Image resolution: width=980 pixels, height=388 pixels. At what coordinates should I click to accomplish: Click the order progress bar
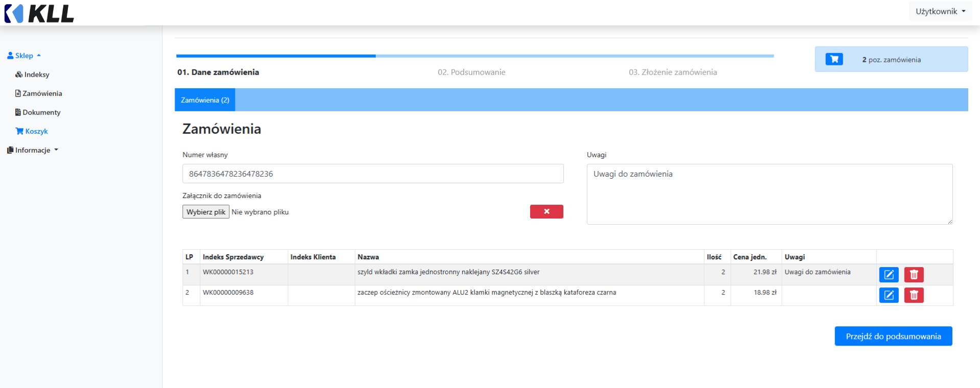[475, 56]
